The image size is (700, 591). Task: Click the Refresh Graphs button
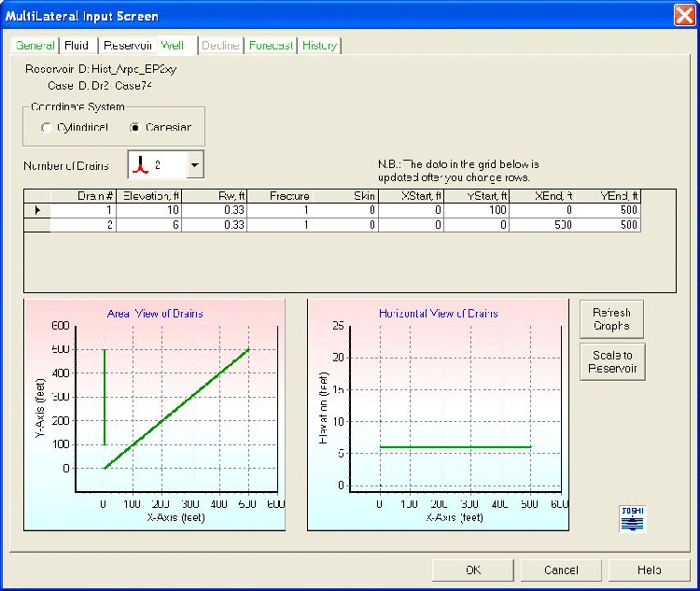611,319
